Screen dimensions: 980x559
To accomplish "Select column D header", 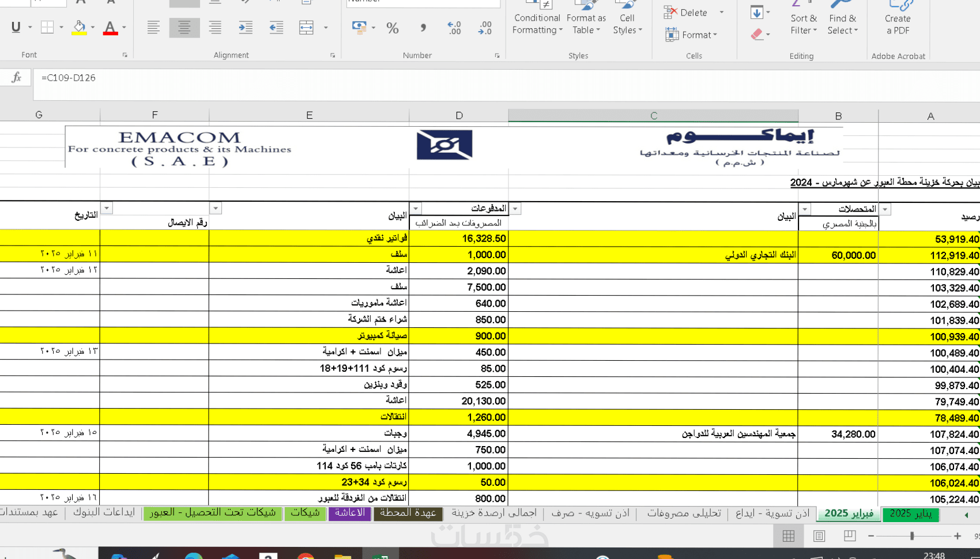I will pos(459,115).
